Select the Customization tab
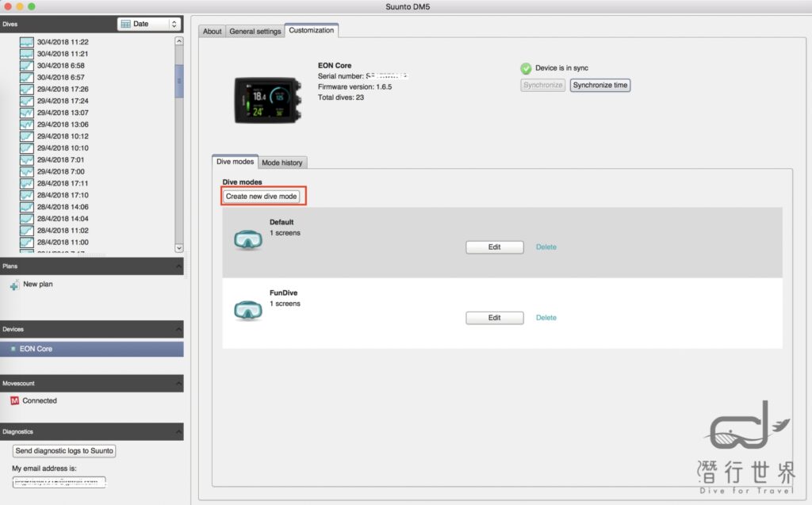Image resolution: width=812 pixels, height=505 pixels. [x=311, y=30]
